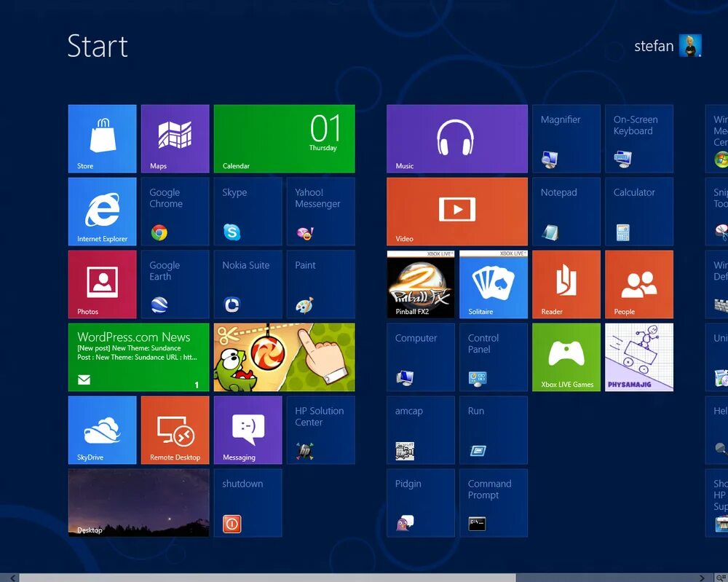Screen dimensions: 728x582
Task: Open the Desktop tile
Action: click(139, 503)
